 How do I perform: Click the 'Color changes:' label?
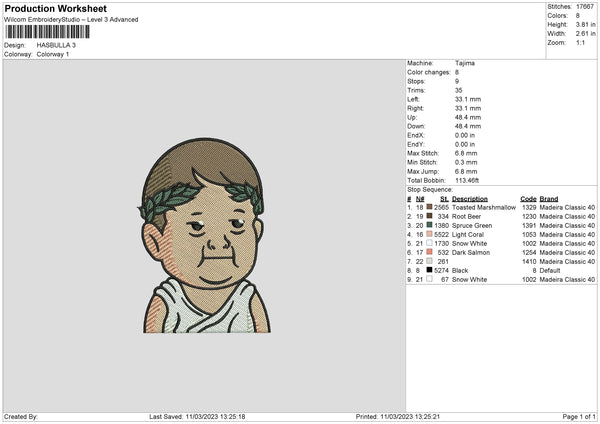pos(429,72)
